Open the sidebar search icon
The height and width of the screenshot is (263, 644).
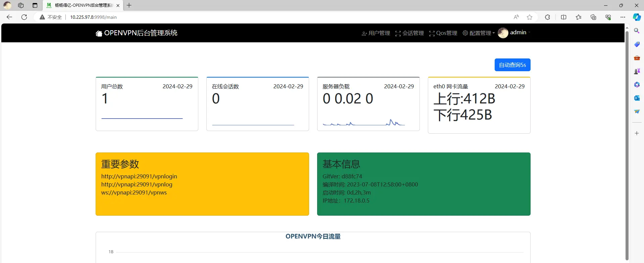(637, 31)
